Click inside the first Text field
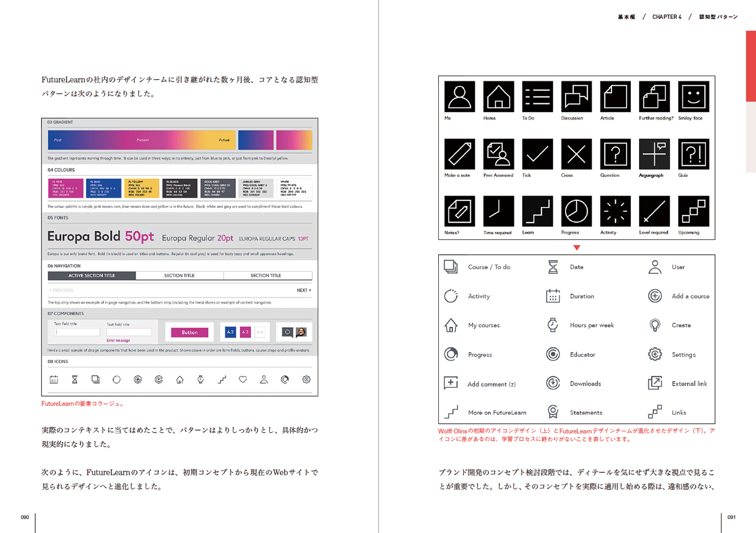 tap(77, 332)
